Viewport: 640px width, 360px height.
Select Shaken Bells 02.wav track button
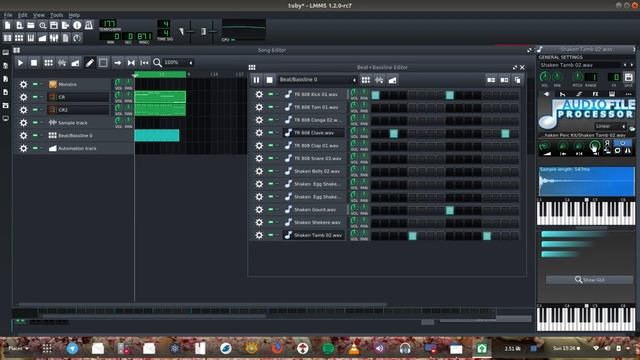coord(313,171)
